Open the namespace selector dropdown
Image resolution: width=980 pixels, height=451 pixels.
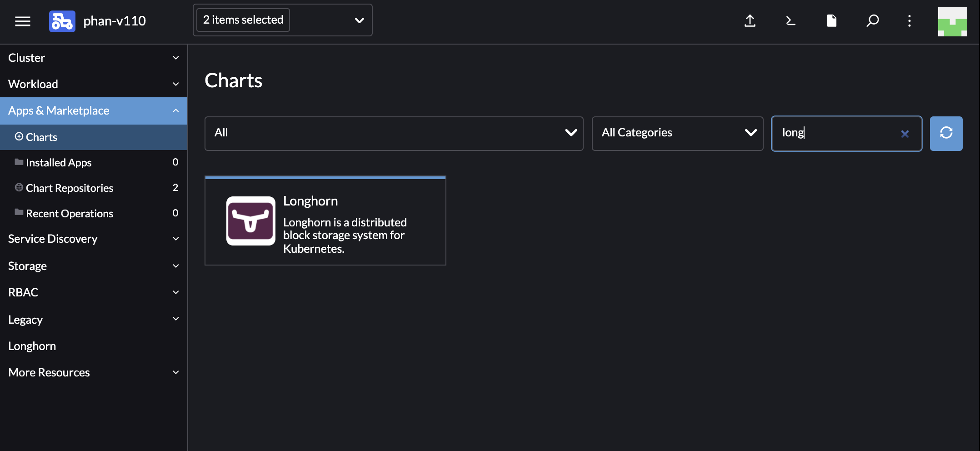coord(282,20)
